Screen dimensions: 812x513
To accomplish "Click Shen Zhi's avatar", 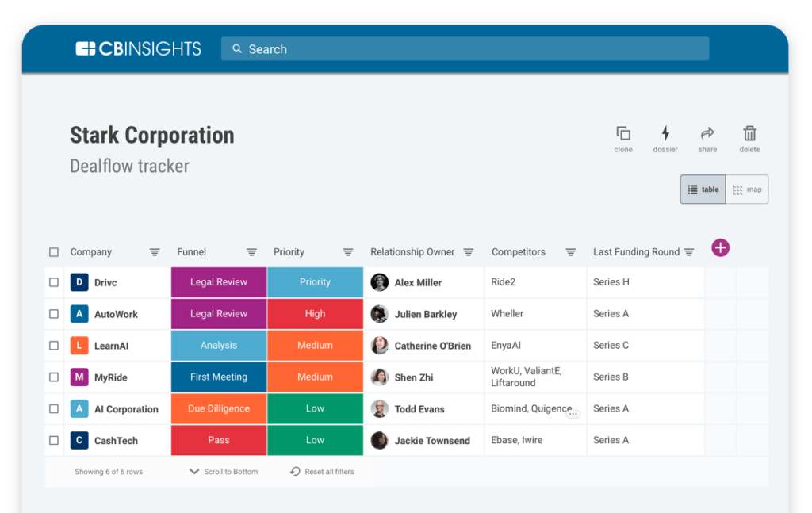I will 380,377.
